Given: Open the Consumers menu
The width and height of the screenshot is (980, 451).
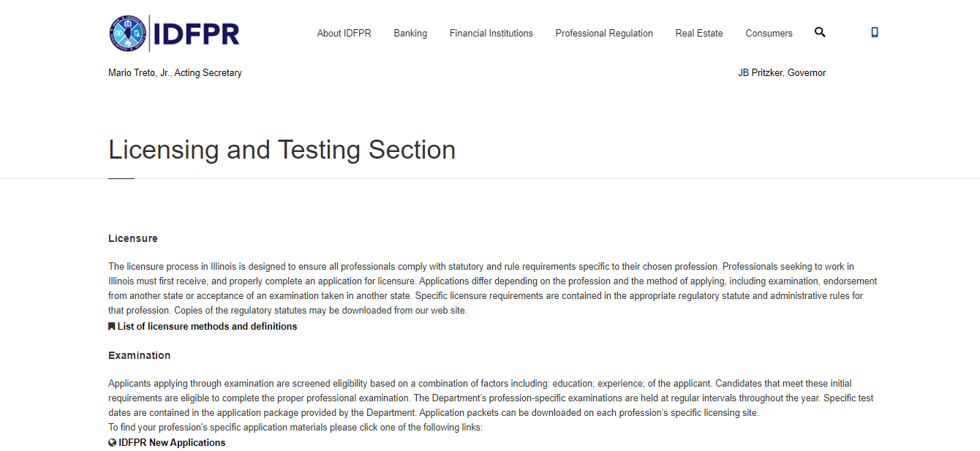Looking at the screenshot, I should pyautogui.click(x=769, y=32).
